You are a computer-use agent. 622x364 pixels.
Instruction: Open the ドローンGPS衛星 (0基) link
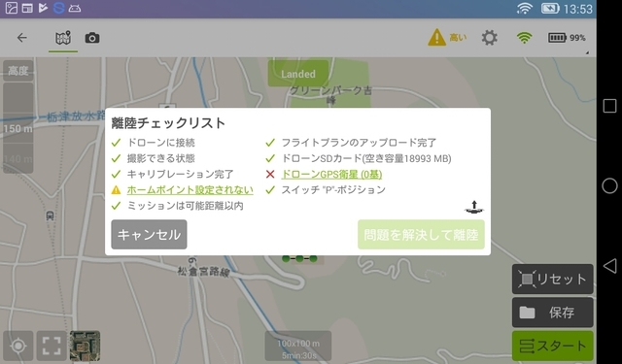[x=331, y=175]
